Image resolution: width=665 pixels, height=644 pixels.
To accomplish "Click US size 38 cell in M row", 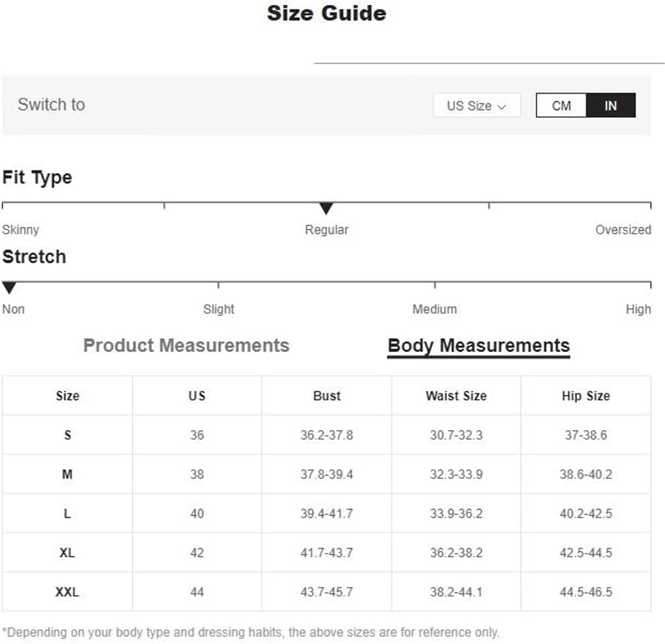I will (196, 474).
